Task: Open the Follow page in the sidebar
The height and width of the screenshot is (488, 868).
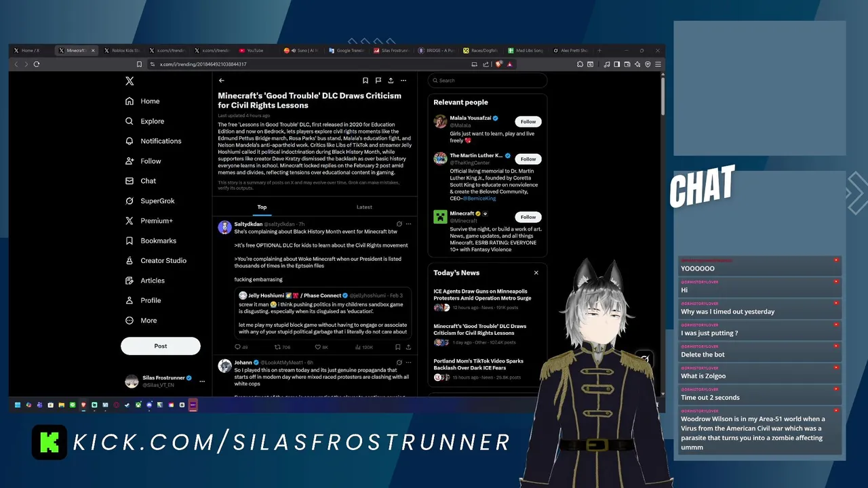Action: point(143,161)
